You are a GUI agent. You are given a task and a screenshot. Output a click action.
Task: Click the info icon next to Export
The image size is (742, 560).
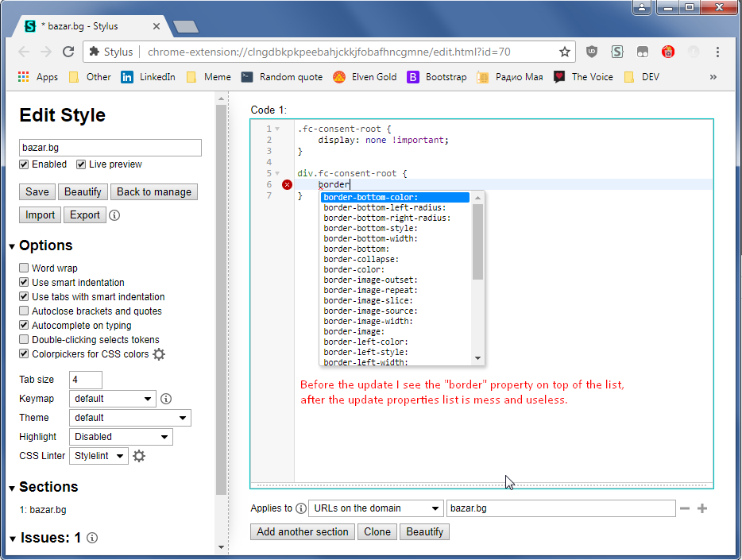(114, 214)
